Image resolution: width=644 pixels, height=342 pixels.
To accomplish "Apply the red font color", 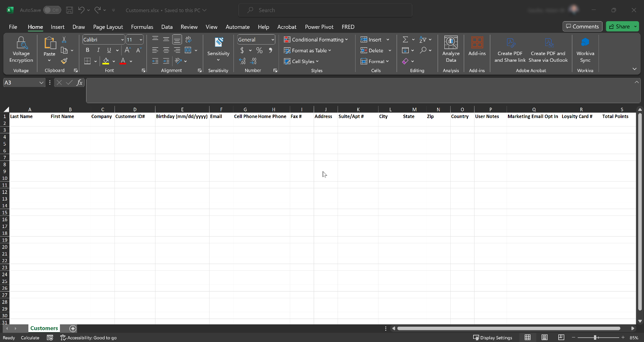I will (123, 61).
